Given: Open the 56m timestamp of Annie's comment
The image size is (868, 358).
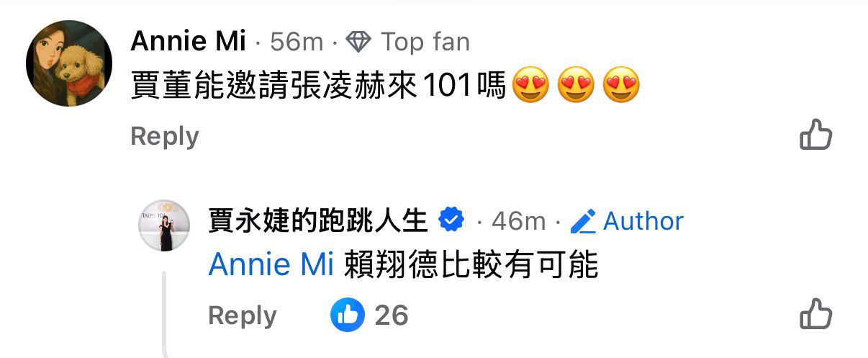Looking at the screenshot, I should click(297, 42).
